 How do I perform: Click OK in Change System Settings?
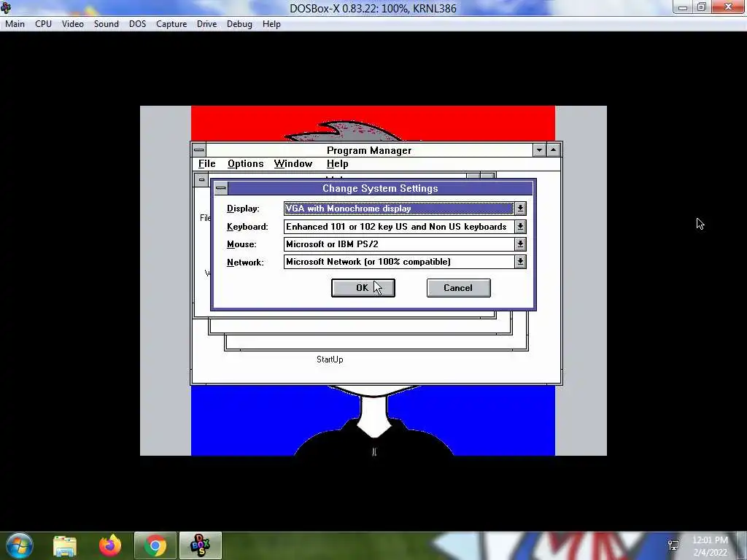[363, 288]
